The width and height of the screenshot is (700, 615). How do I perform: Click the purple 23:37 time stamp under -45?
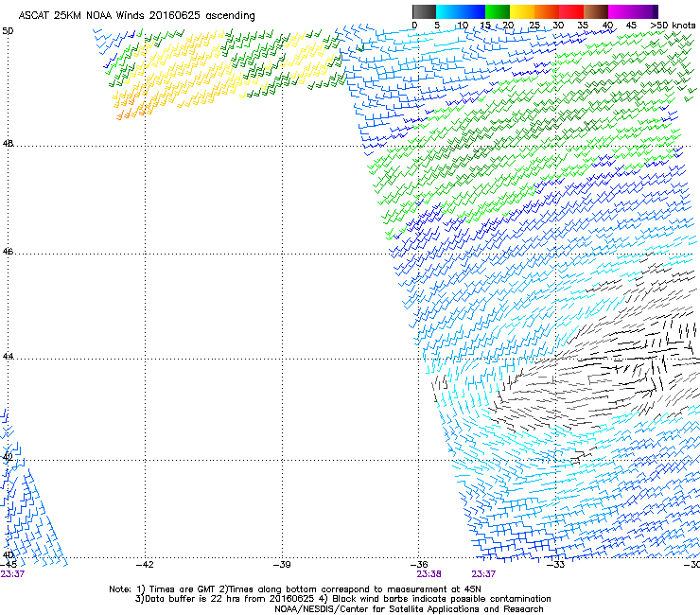12,574
